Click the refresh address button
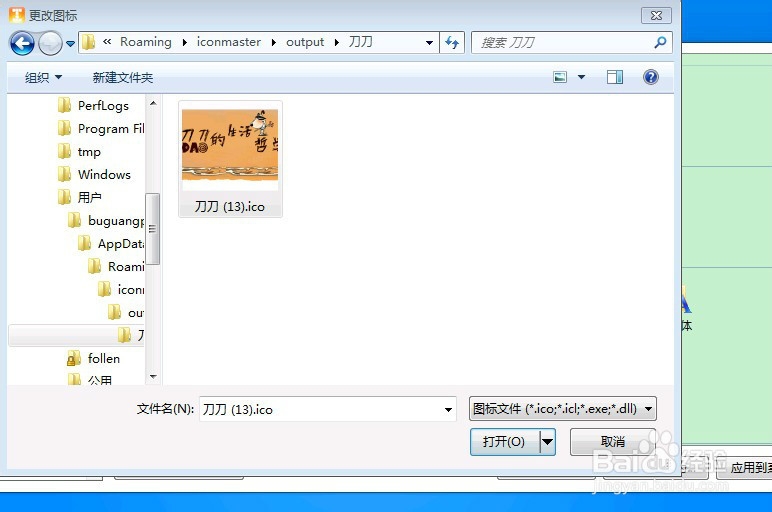 [x=452, y=43]
